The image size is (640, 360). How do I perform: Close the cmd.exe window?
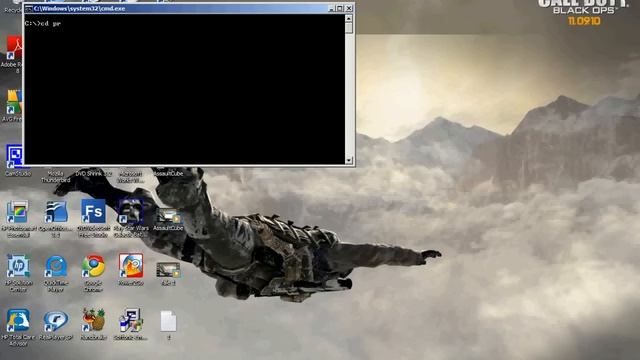tap(349, 8)
